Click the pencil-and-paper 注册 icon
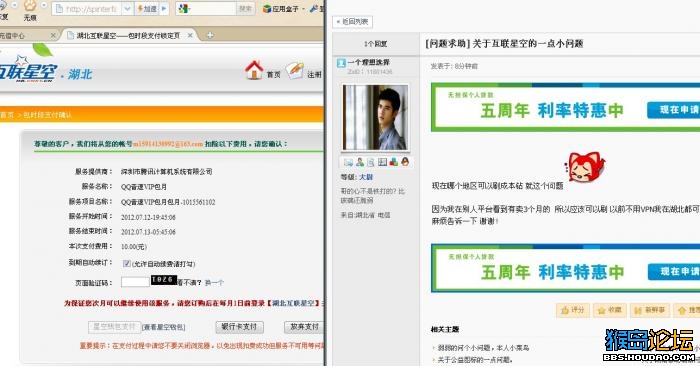Image resolution: width=700 pixels, height=366 pixels. (x=295, y=70)
